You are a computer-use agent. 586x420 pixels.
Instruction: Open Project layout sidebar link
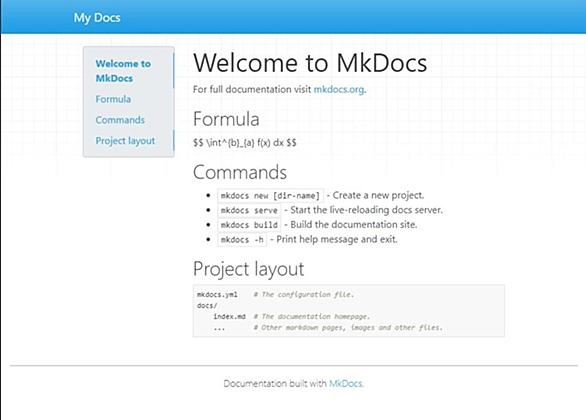[125, 141]
